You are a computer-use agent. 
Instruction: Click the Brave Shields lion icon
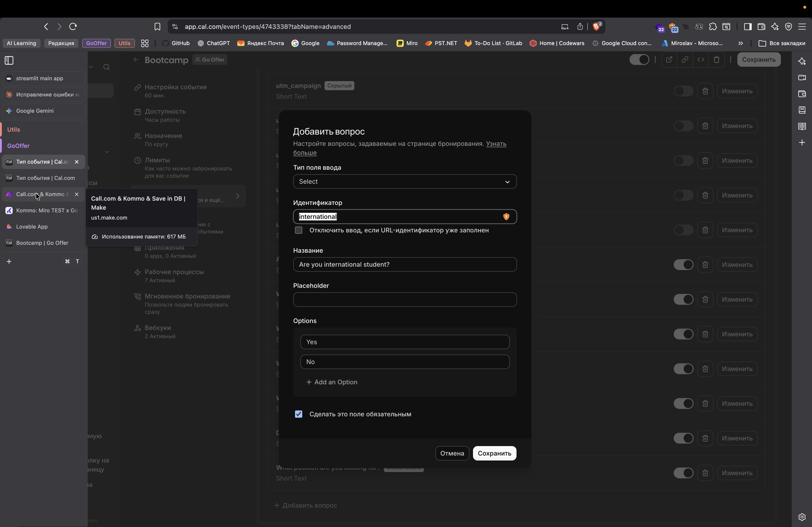tap(596, 27)
